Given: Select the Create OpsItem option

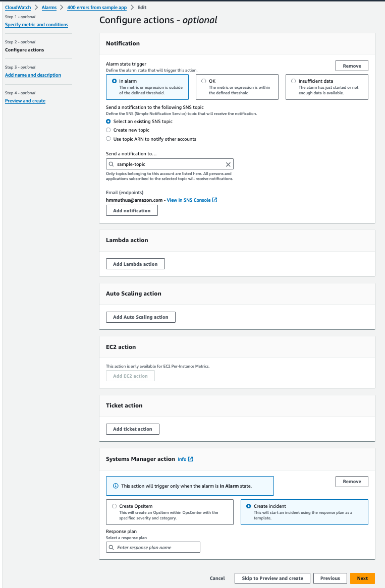Looking at the screenshot, I should [x=114, y=506].
